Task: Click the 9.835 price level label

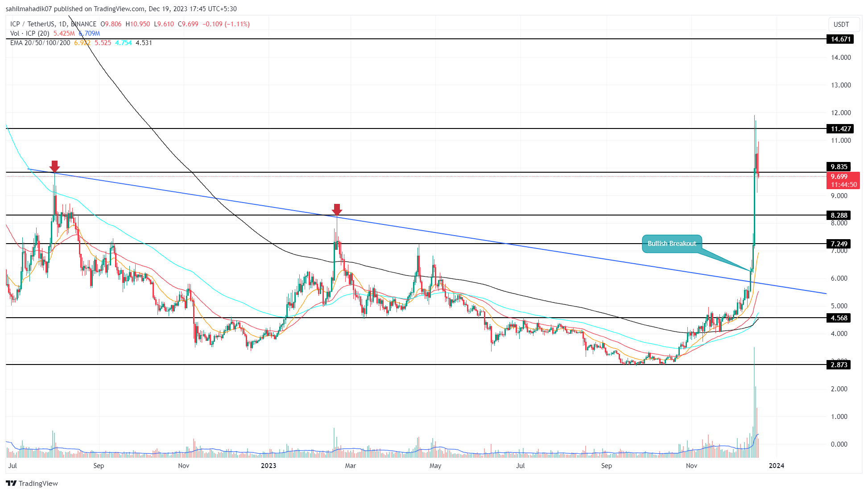Action: point(839,167)
